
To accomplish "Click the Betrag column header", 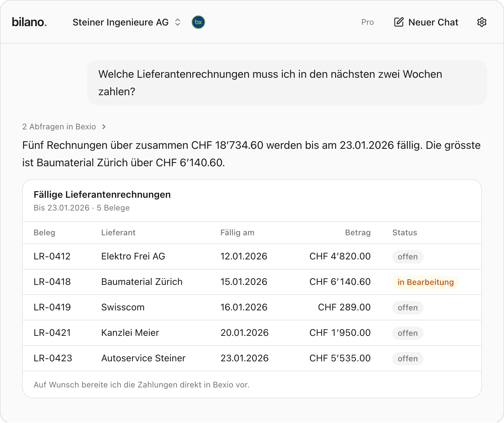I will tap(358, 233).
